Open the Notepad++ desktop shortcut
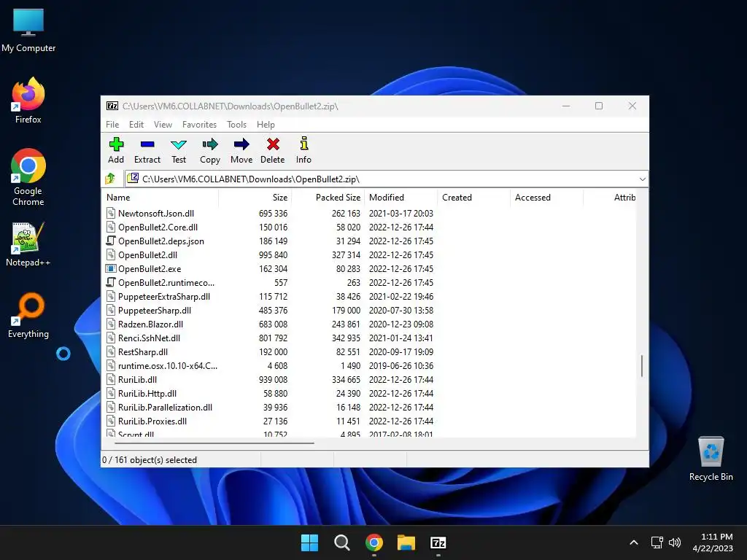This screenshot has width=747, height=560. [x=28, y=244]
